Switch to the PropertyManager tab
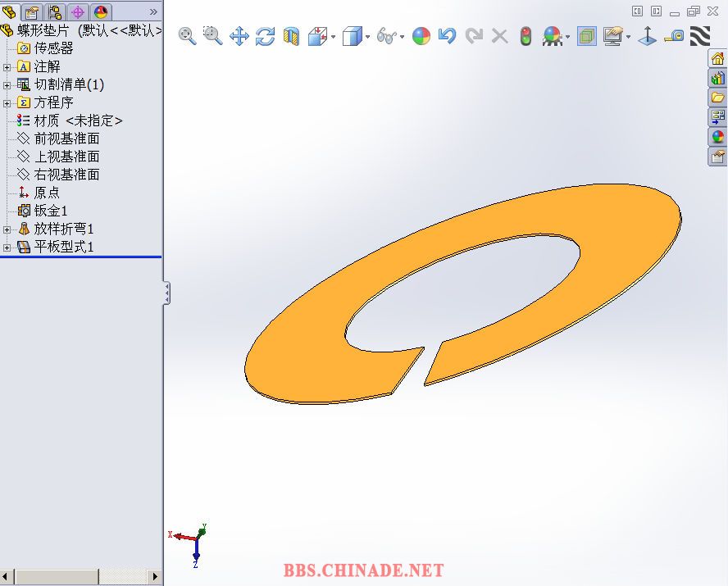This screenshot has height=586, width=728. (32, 11)
